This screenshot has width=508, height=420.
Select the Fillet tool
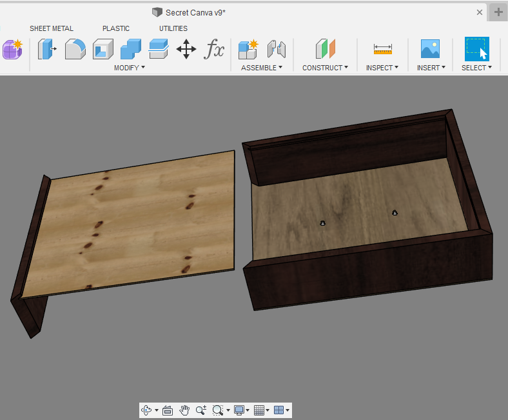[x=75, y=49]
